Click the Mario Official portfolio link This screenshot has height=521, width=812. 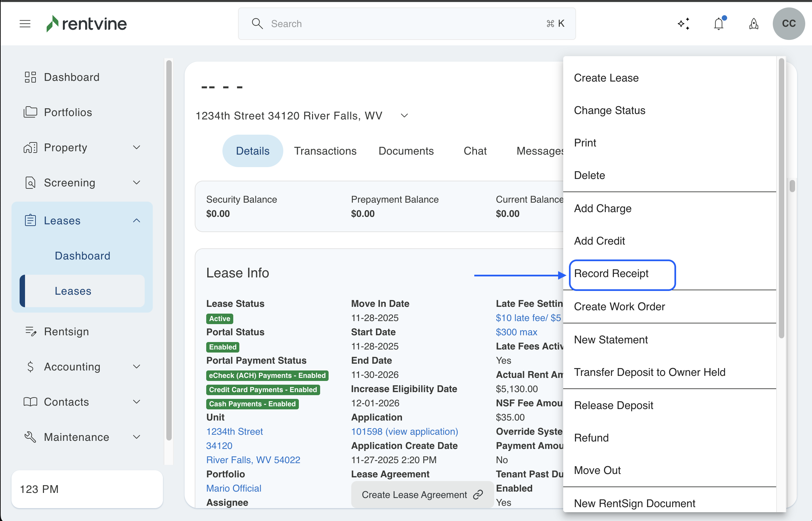[234, 489]
